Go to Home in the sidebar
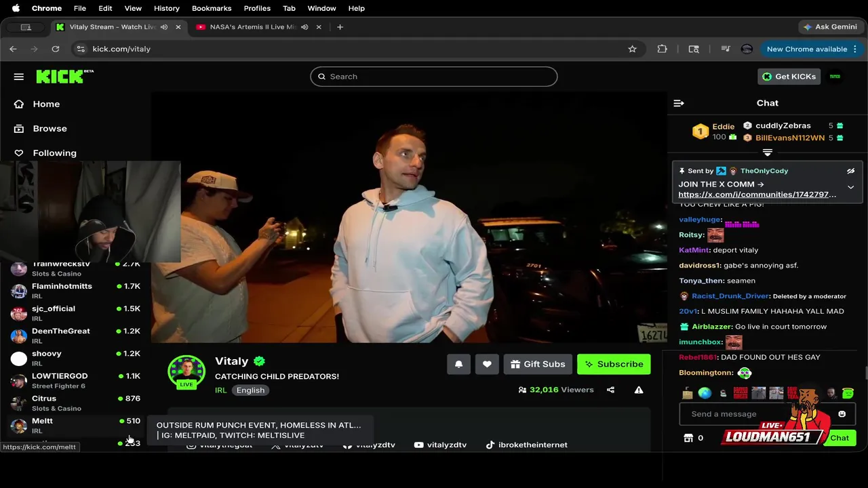The image size is (868, 488). (x=46, y=104)
